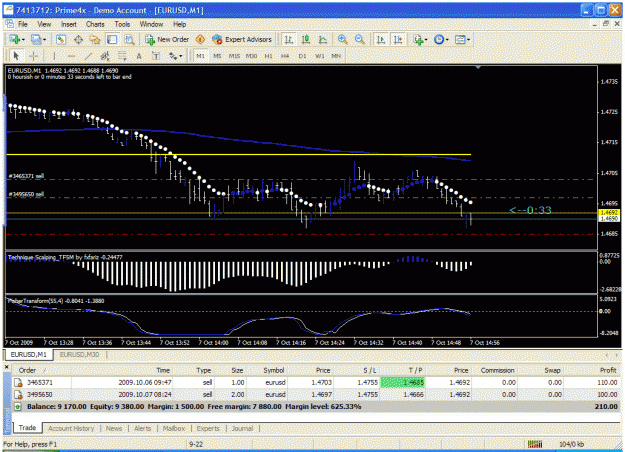Click the New Order button
625x452 pixels.
point(167,39)
